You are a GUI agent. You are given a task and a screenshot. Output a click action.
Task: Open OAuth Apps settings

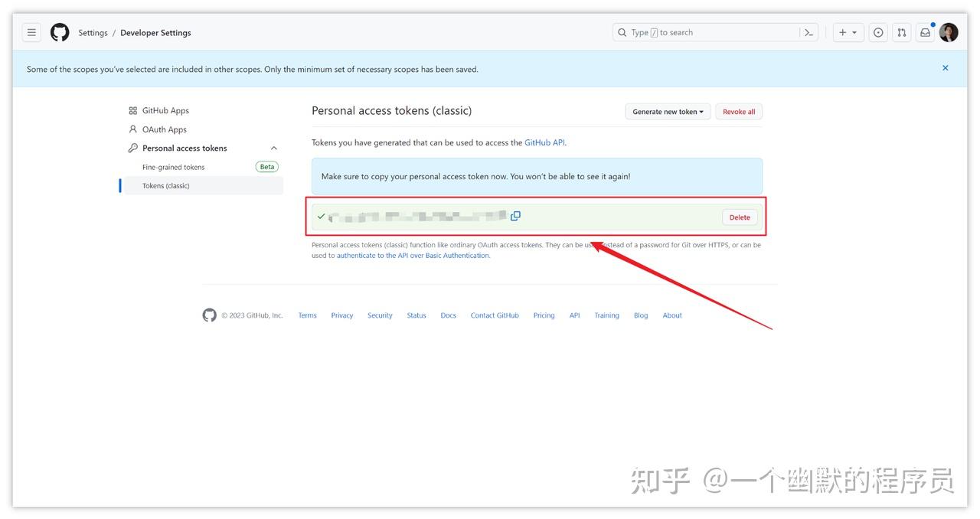tap(164, 129)
